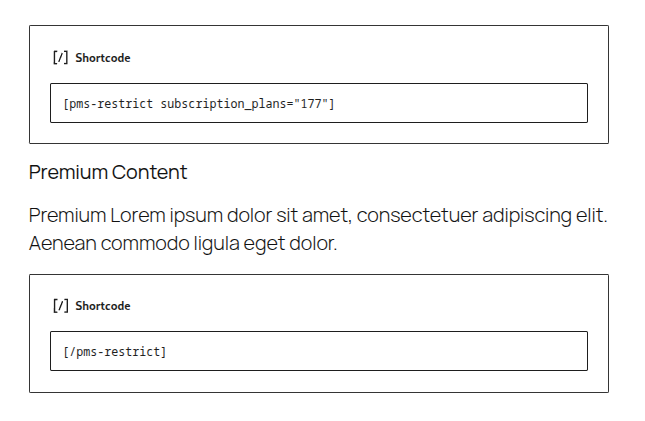Viewport: 645px width, 421px height.
Task: Select the Shortcode label above the [/pms-restrict] field
Action: click(103, 306)
